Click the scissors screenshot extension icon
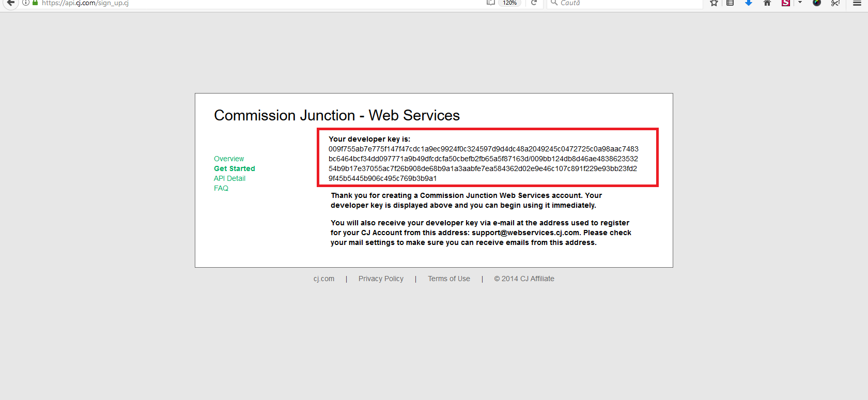The width and height of the screenshot is (868, 400). point(835,3)
